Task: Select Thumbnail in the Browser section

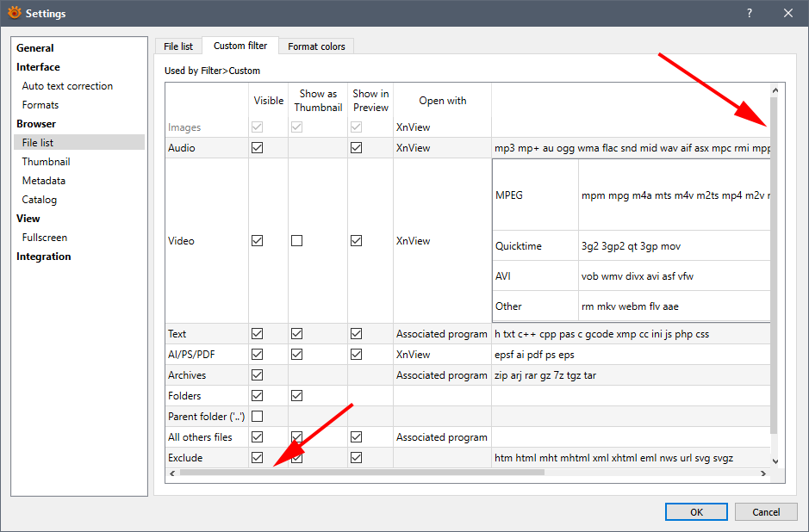Action: (47, 162)
